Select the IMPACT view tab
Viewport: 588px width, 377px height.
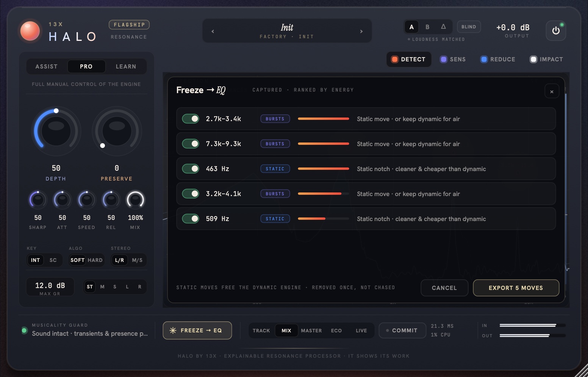coord(546,59)
